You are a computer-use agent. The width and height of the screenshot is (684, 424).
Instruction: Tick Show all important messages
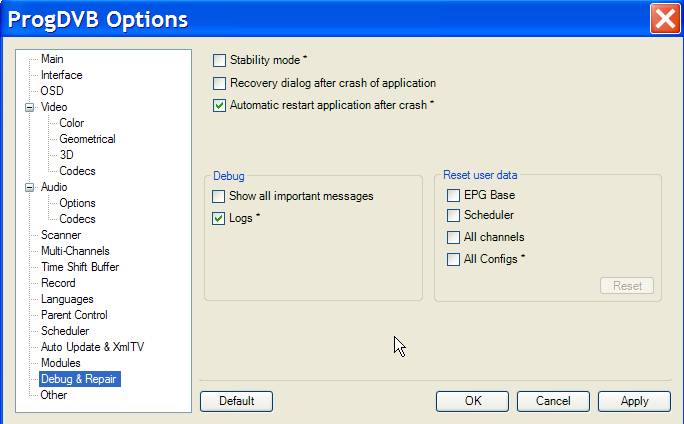point(219,196)
